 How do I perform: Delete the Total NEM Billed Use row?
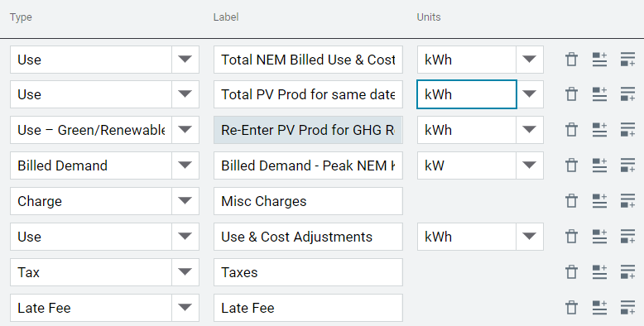(571, 60)
